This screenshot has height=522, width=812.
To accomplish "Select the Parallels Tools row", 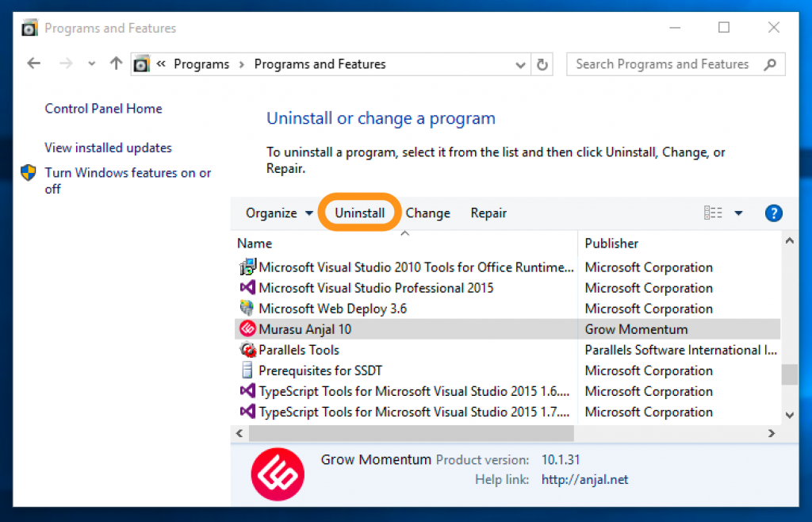I will pyautogui.click(x=507, y=350).
